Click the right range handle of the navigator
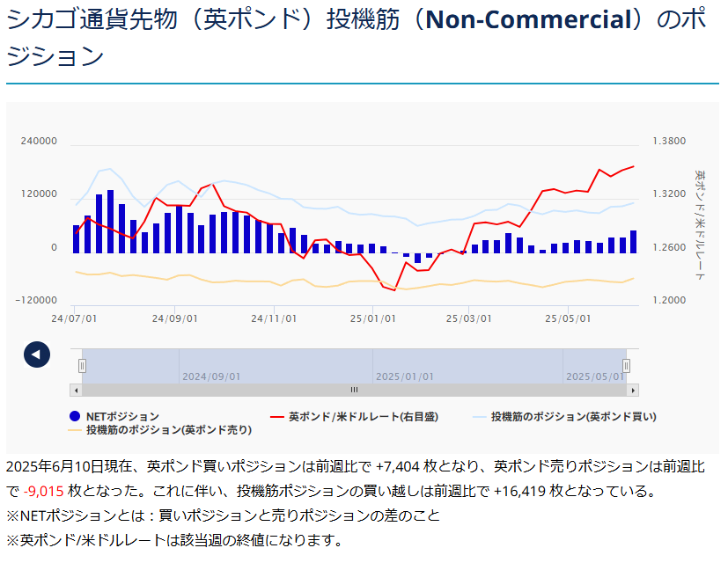The height and width of the screenshot is (570, 728). [x=627, y=365]
